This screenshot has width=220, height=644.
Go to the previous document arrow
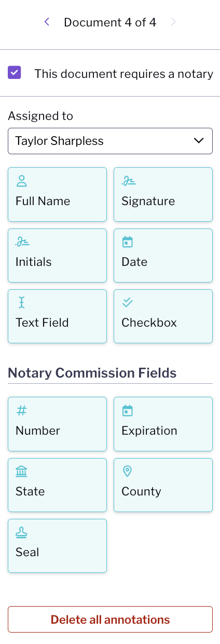click(47, 22)
